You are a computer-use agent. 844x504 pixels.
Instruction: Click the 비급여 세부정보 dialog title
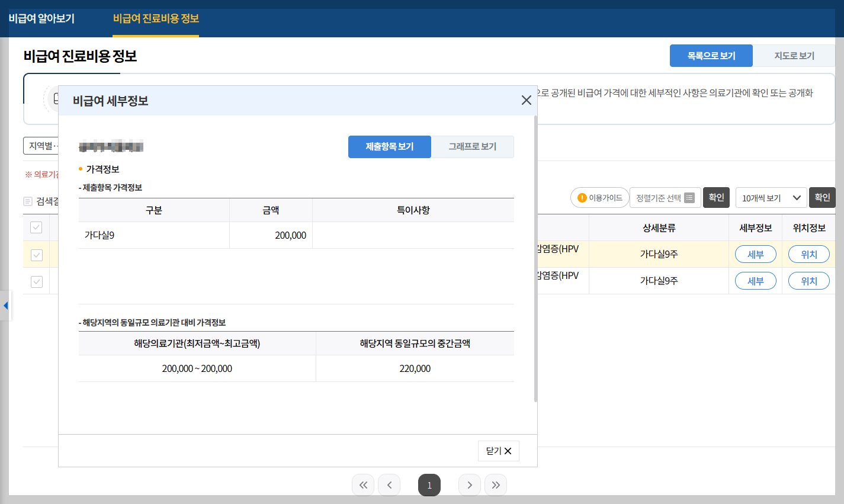coord(111,101)
